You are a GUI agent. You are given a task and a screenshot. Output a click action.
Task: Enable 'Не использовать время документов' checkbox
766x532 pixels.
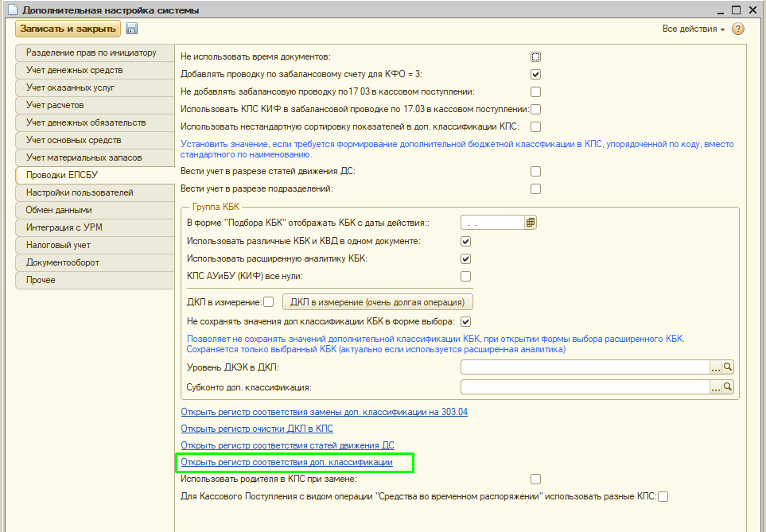click(536, 56)
